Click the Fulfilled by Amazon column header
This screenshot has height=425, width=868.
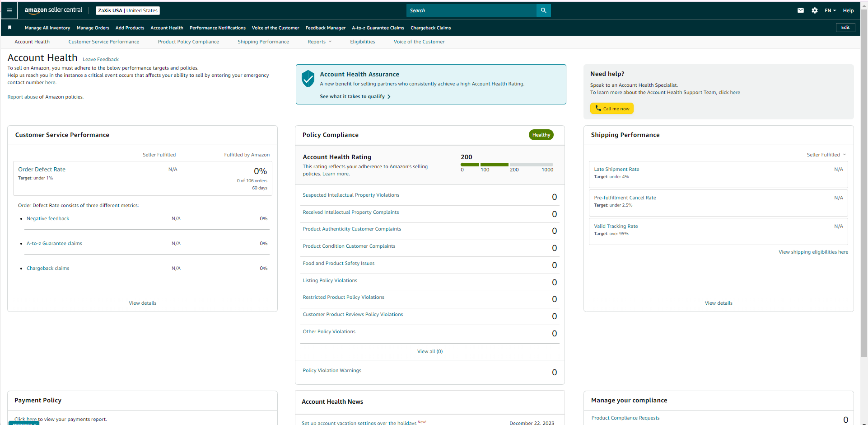pyautogui.click(x=247, y=155)
